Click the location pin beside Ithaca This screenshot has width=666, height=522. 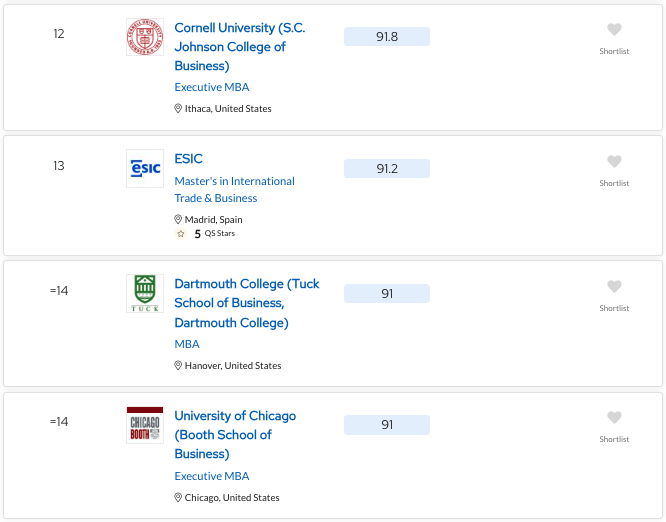(x=178, y=109)
